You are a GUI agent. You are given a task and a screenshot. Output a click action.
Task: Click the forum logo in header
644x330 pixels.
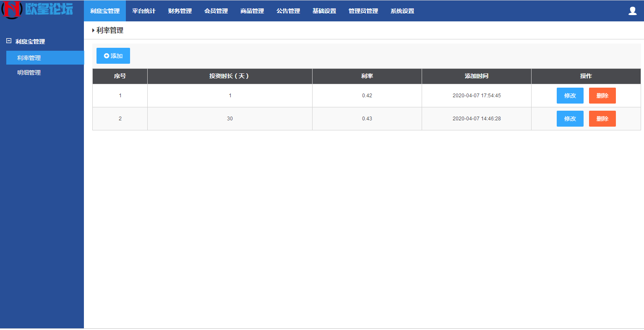38,10
